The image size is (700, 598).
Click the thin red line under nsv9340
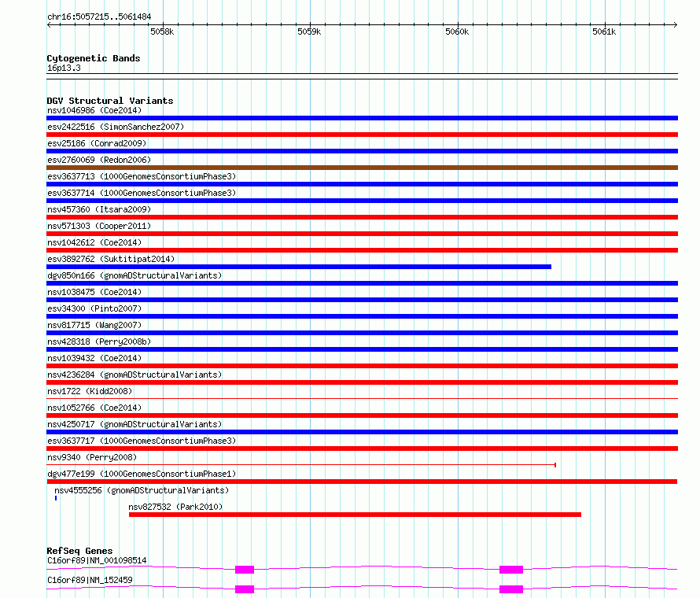pos(301,465)
